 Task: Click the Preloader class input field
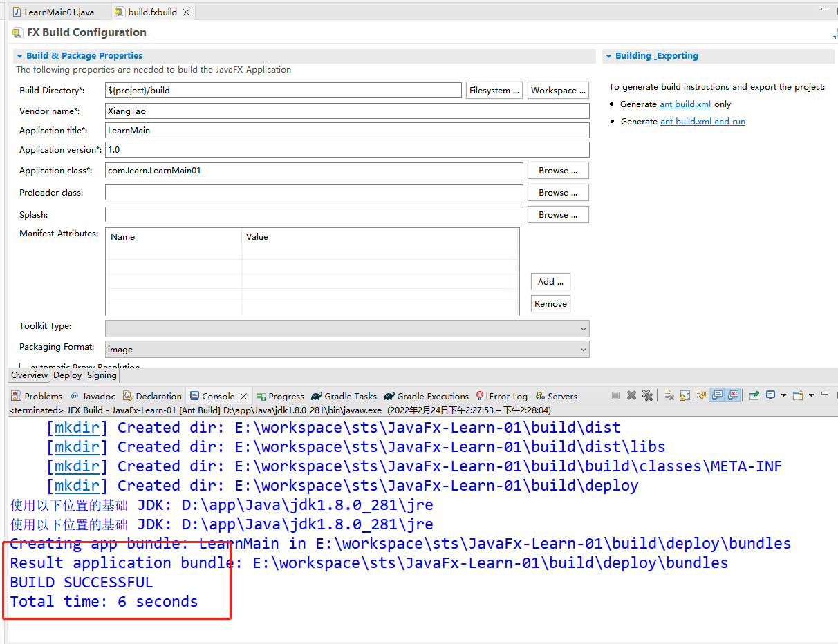(x=314, y=192)
